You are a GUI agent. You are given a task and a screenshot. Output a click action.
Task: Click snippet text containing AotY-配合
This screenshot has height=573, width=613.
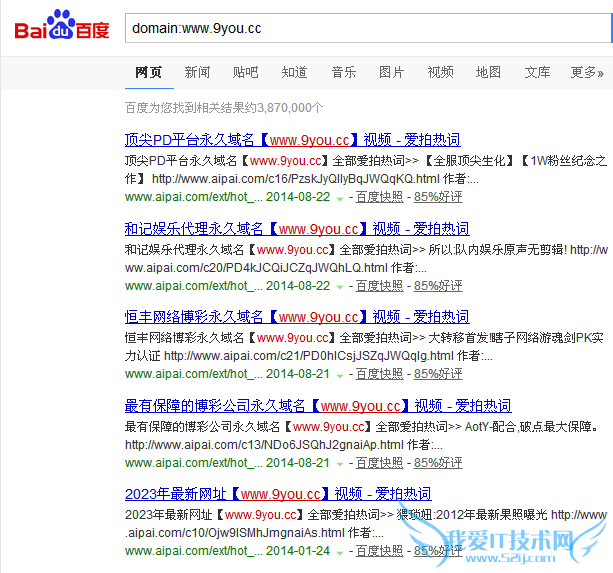click(x=362, y=435)
